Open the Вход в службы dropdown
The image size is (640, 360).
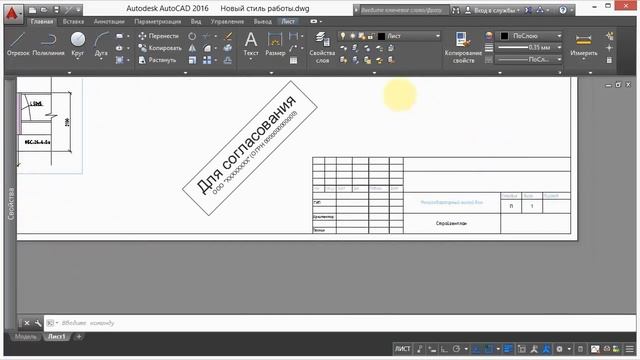[x=494, y=10]
